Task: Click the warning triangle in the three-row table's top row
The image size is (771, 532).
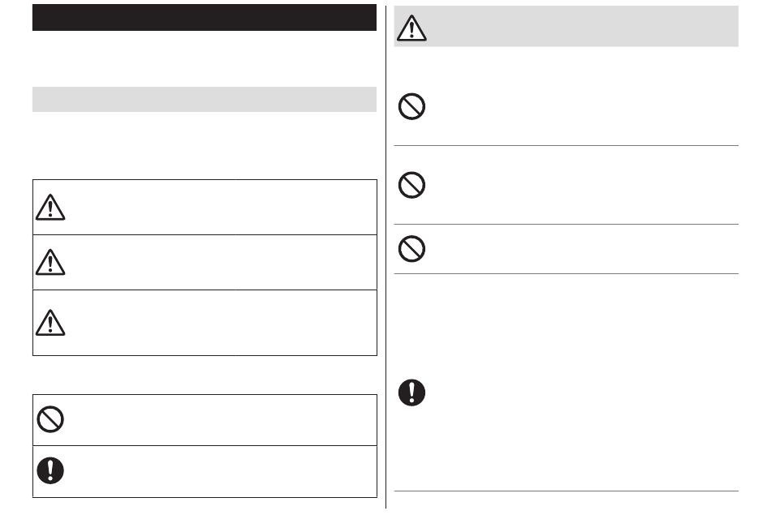Action: tap(50, 208)
